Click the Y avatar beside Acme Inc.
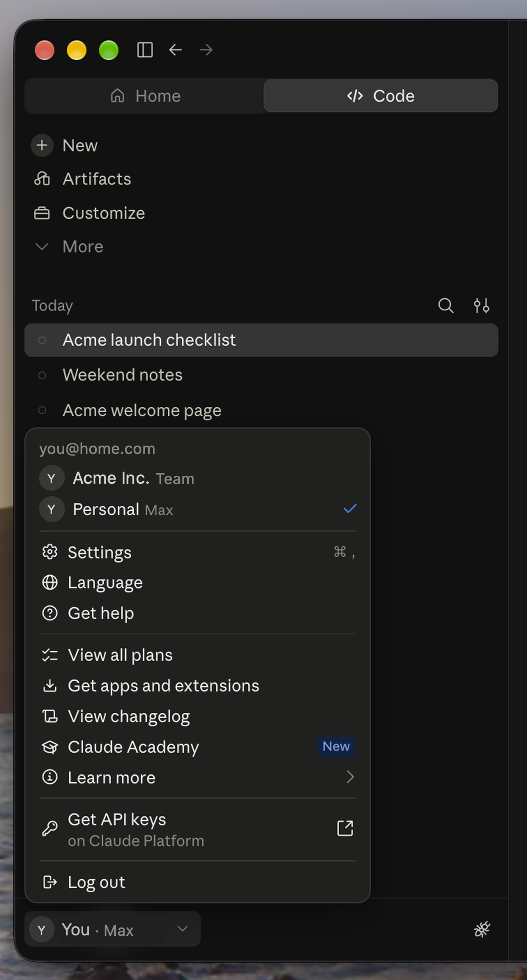Screen dimensions: 527x980 pos(52,478)
